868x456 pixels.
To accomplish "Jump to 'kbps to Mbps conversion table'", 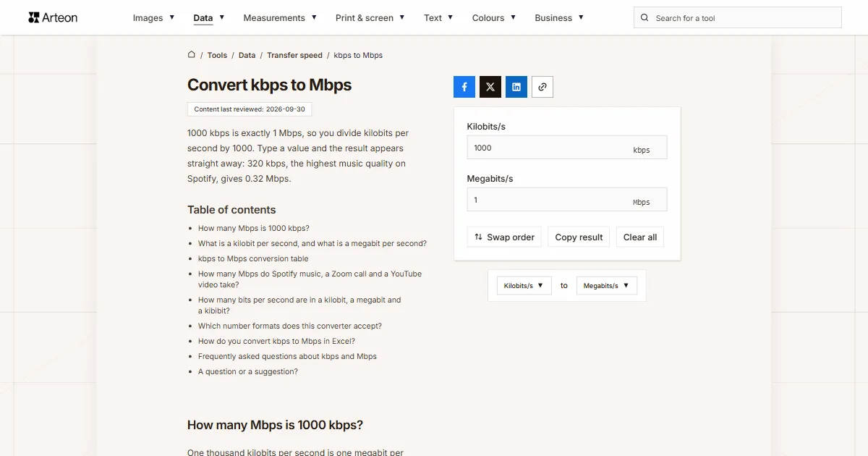I will (253, 258).
